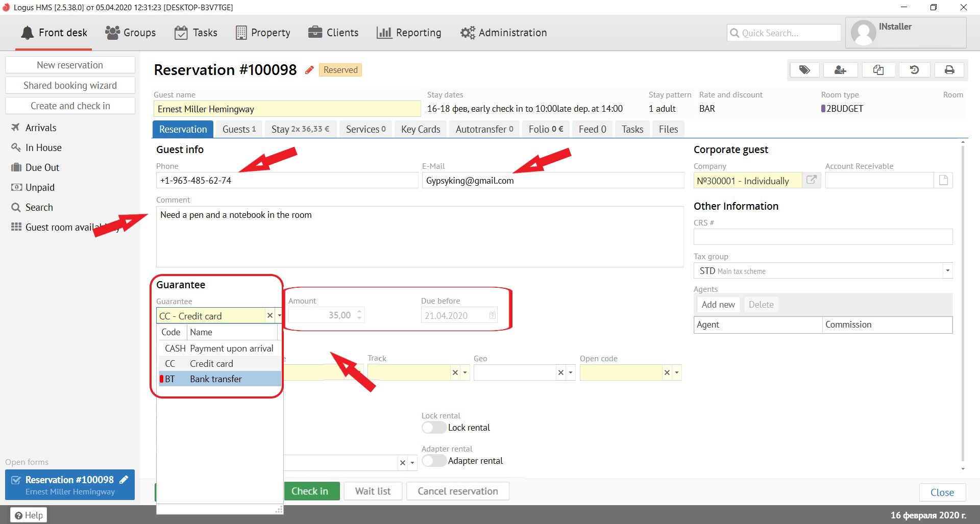This screenshot has height=524, width=980.
Task: Click the history icon in reservation toolbar
Action: pyautogui.click(x=914, y=70)
